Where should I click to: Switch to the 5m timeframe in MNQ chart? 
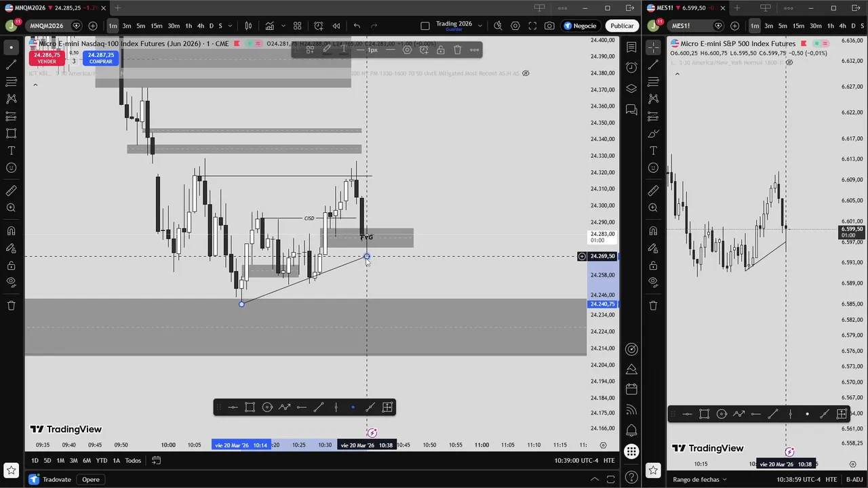(x=140, y=26)
